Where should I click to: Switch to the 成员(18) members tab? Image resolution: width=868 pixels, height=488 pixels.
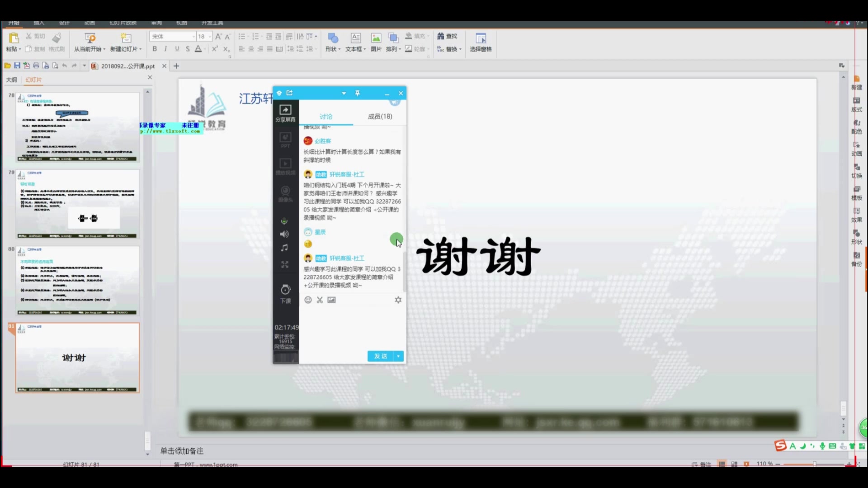[x=380, y=117]
